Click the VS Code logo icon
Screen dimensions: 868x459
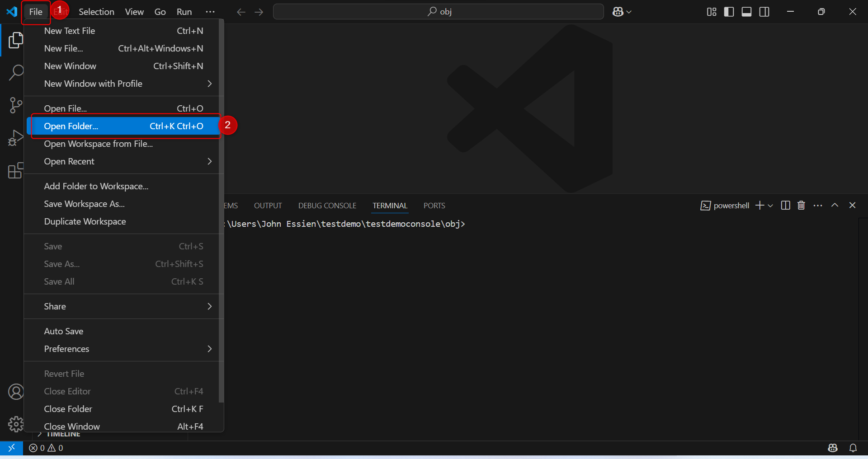click(12, 12)
